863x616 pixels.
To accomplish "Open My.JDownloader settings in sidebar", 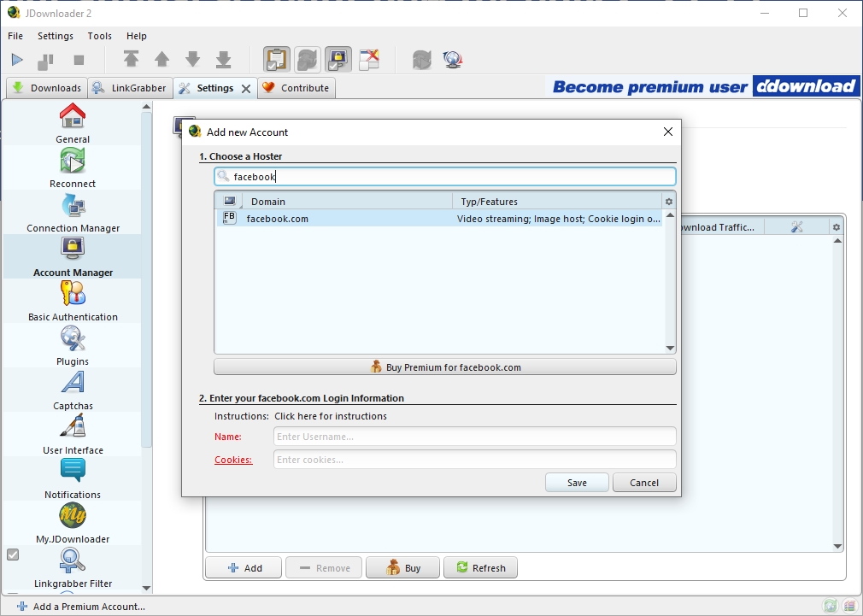I will pyautogui.click(x=73, y=523).
